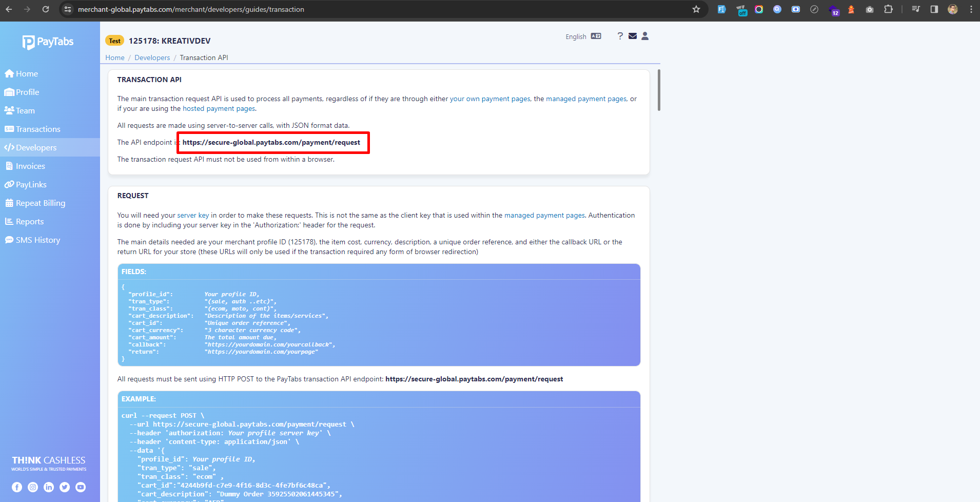Open the help question mark icon
The height and width of the screenshot is (502, 980).
(620, 36)
